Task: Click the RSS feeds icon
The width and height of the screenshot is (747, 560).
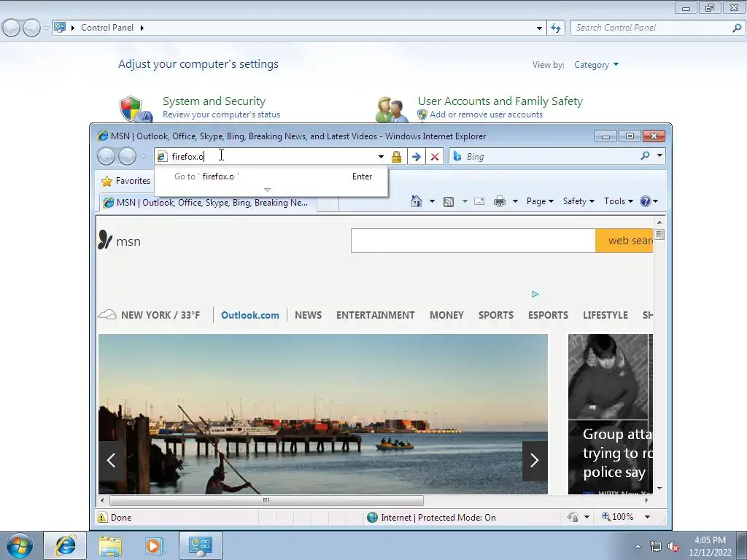Action: [449, 202]
